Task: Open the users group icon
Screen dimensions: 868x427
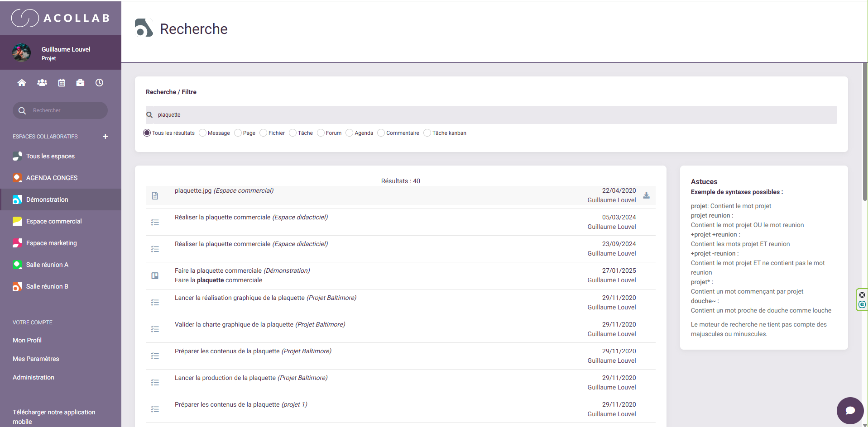Action: pyautogui.click(x=42, y=83)
